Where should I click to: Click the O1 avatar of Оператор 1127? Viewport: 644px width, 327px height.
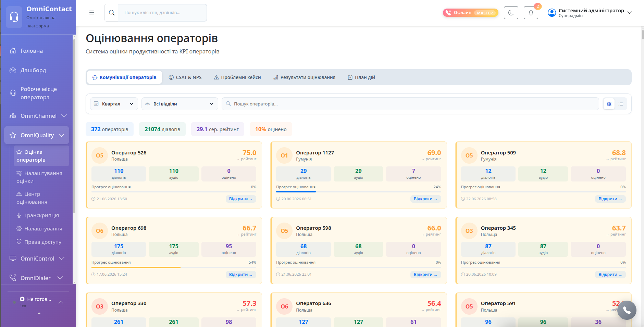(284, 155)
